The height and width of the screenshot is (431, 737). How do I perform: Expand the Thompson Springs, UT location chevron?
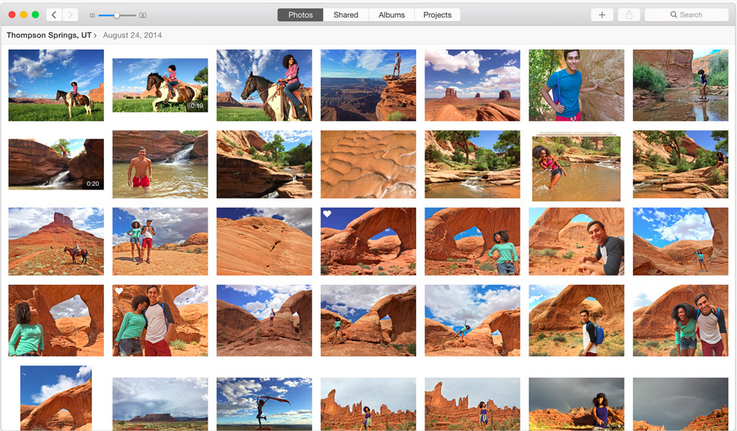click(x=96, y=36)
